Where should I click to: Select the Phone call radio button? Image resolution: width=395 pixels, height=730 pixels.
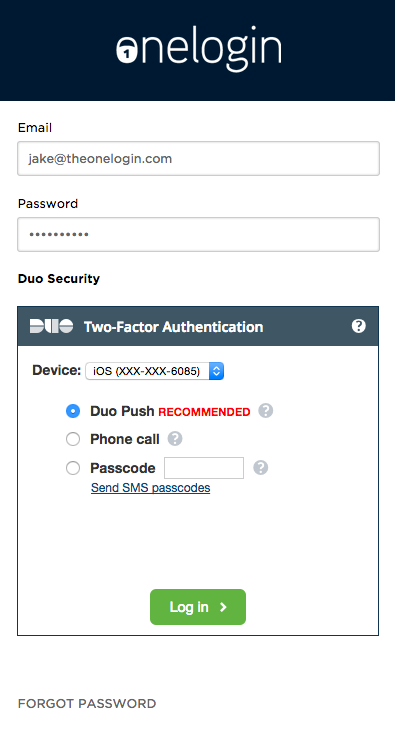click(x=73, y=439)
